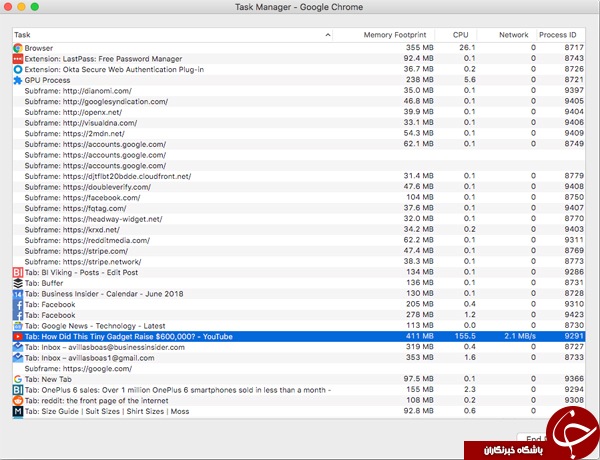Screen dimensions: 600x460
Task: Click the Facebook icon in 278 MB row
Action: [18, 315]
